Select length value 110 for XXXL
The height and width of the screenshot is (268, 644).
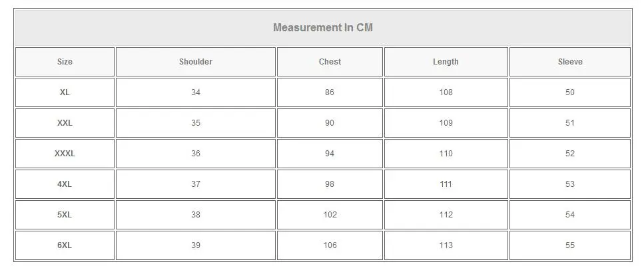pos(446,154)
